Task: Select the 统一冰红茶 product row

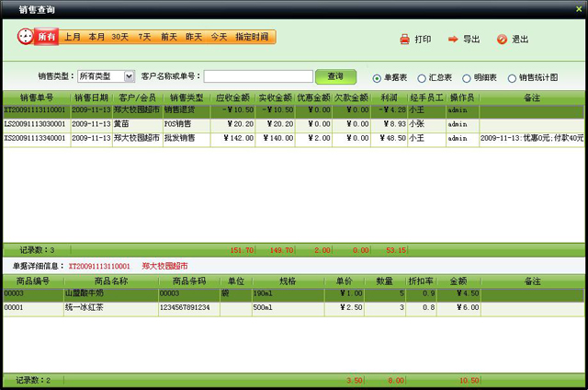Action: point(83,308)
